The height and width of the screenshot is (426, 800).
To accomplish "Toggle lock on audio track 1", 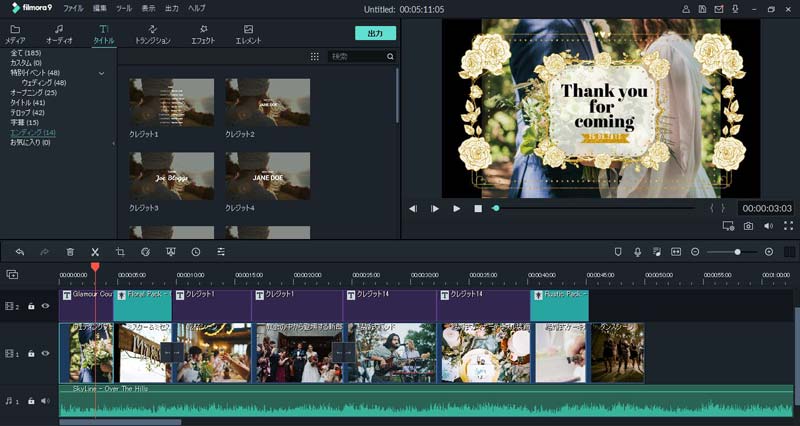I will coord(31,401).
